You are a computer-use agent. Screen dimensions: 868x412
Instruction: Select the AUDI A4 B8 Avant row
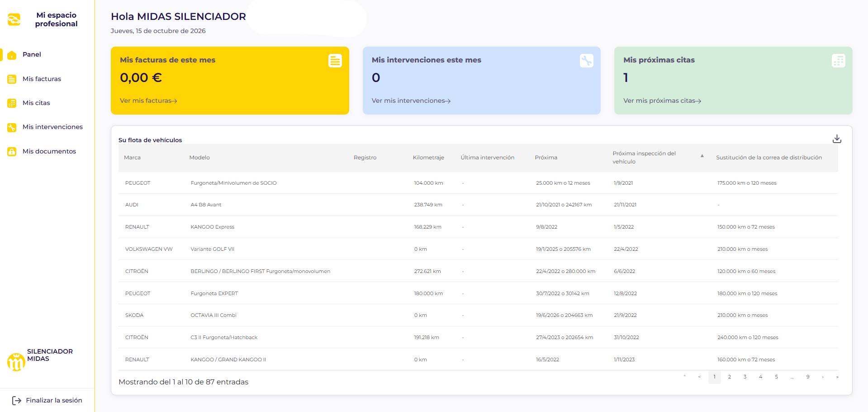tap(478, 205)
